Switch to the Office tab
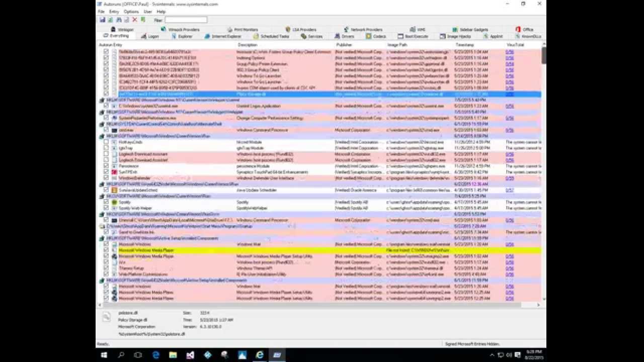 click(x=524, y=30)
